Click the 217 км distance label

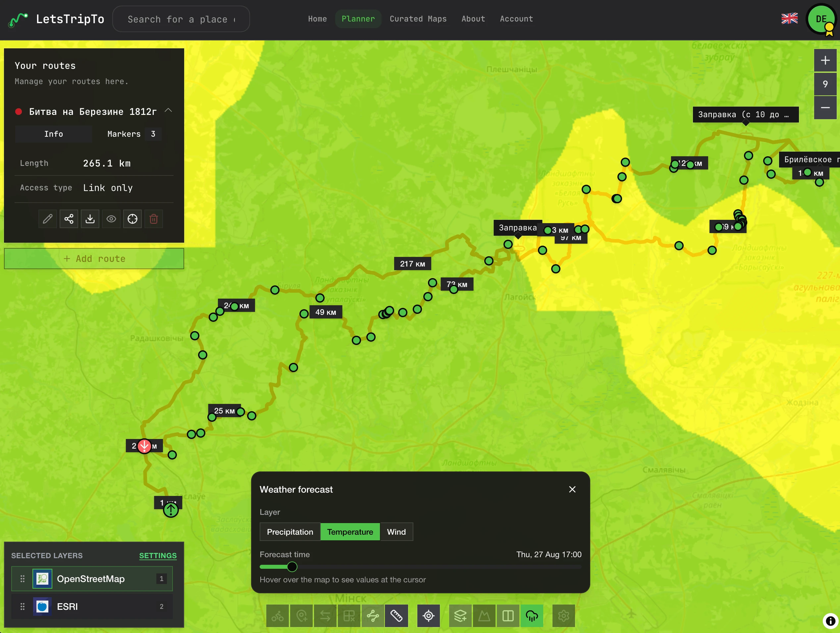coord(412,264)
